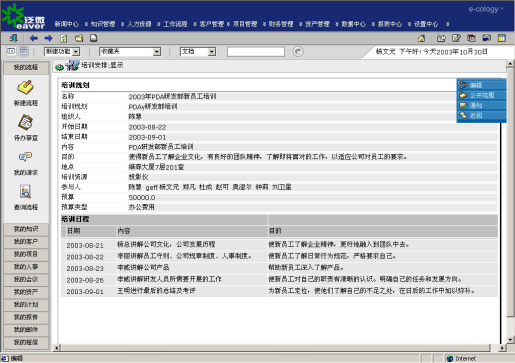Click the calendar grid icon at toolbar right
This screenshot has height=363, width=515.
coord(502,38)
